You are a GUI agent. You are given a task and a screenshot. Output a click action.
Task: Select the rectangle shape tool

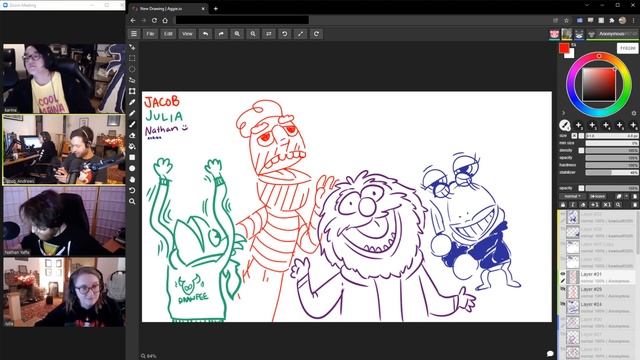(132, 158)
